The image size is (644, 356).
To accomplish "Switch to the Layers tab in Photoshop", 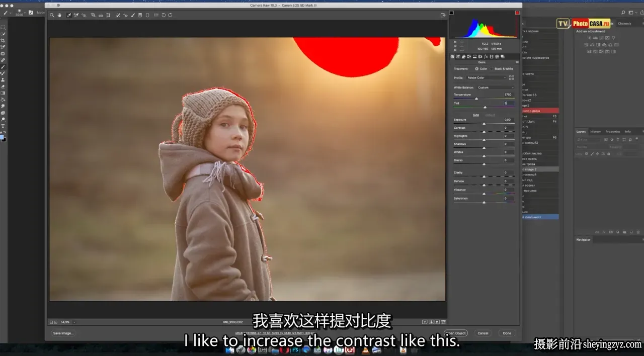I will pyautogui.click(x=581, y=132).
